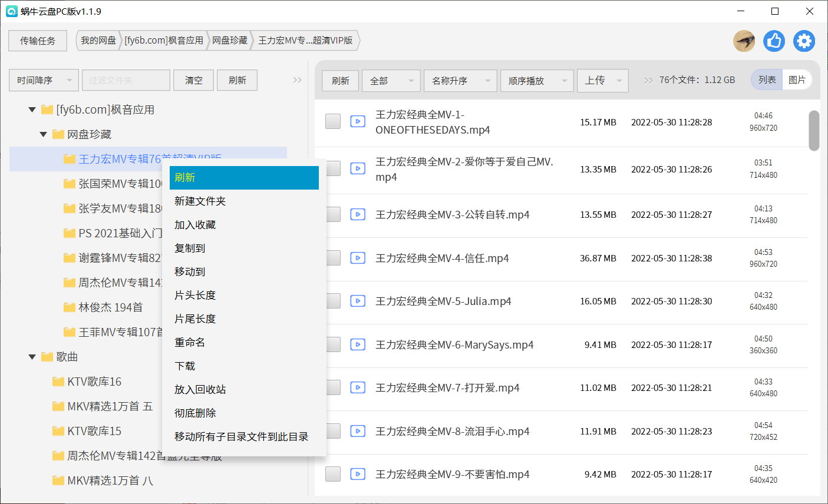Go to 网盘珍藏 breadcrumb
This screenshot has width=828, height=504.
tap(230, 41)
